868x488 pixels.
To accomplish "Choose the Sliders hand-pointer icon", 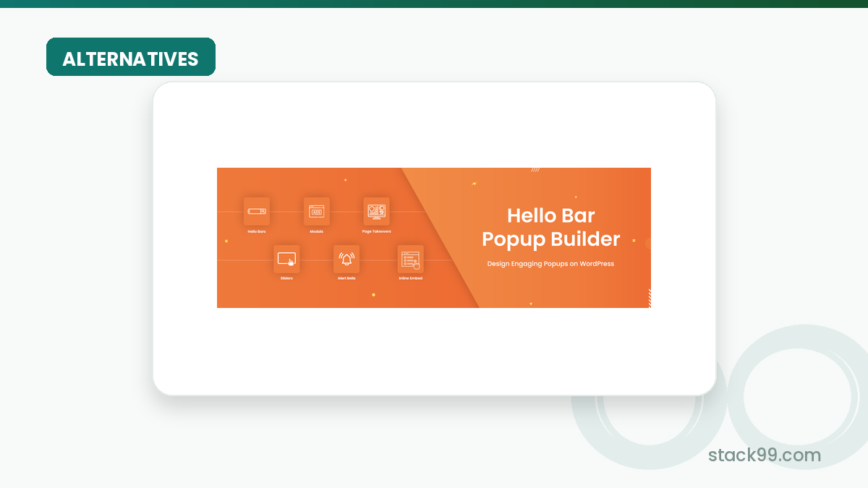I will pos(286,258).
